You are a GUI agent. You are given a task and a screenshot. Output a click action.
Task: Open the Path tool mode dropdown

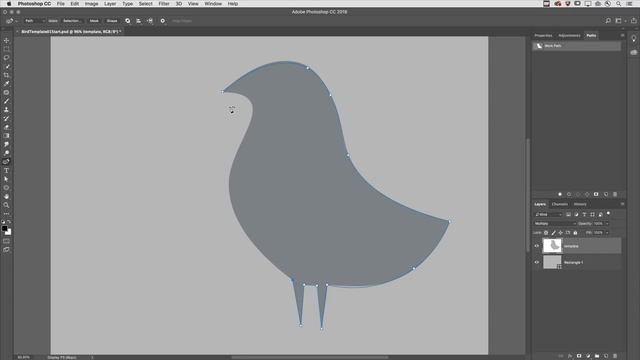(34, 21)
